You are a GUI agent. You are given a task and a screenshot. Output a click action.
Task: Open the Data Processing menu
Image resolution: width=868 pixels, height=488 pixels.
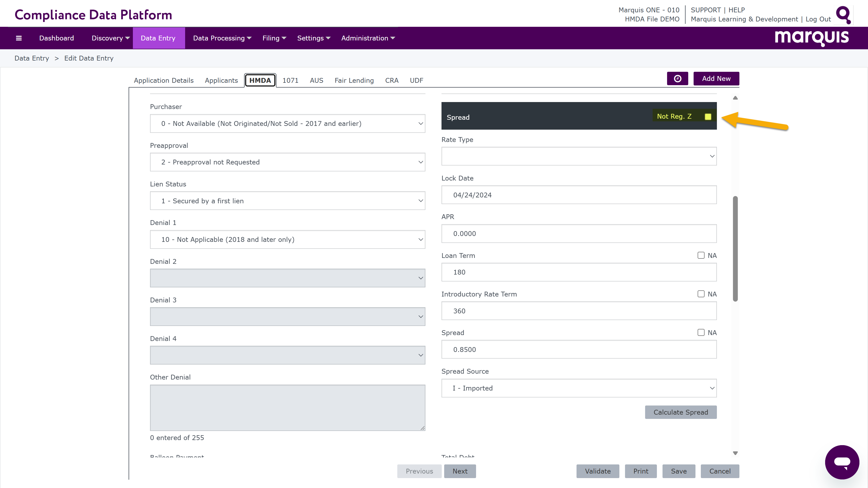[222, 38]
